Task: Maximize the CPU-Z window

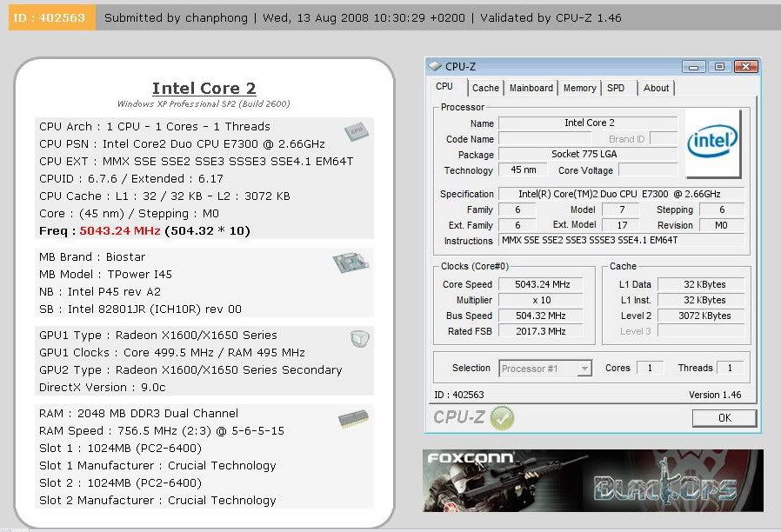Action: coord(719,67)
